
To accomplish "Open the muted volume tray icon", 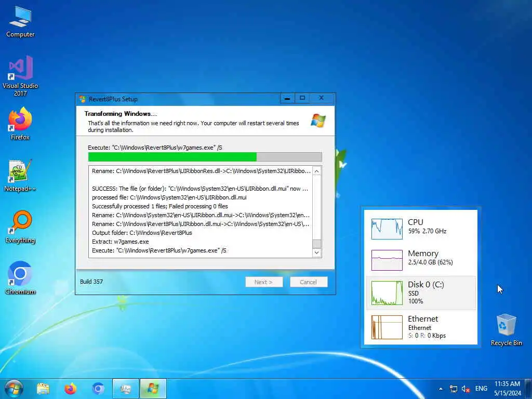I will point(465,389).
